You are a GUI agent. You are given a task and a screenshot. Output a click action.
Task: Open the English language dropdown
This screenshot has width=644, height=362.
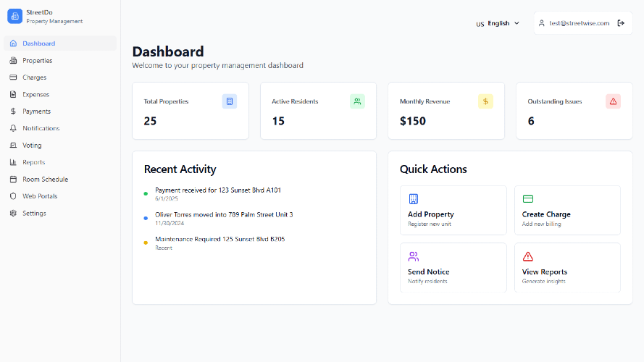click(498, 23)
